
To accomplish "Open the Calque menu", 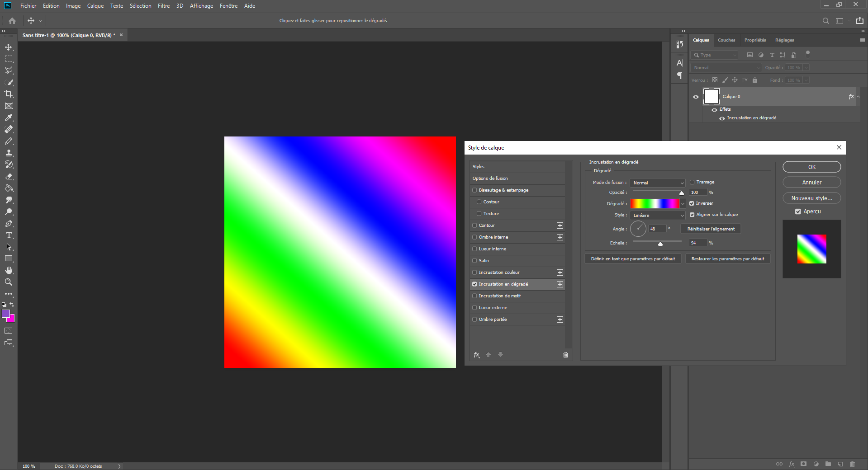I will 95,6.
